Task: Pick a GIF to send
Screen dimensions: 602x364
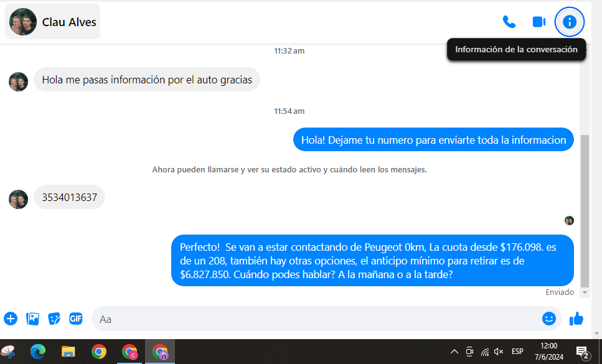Action: (x=75, y=319)
